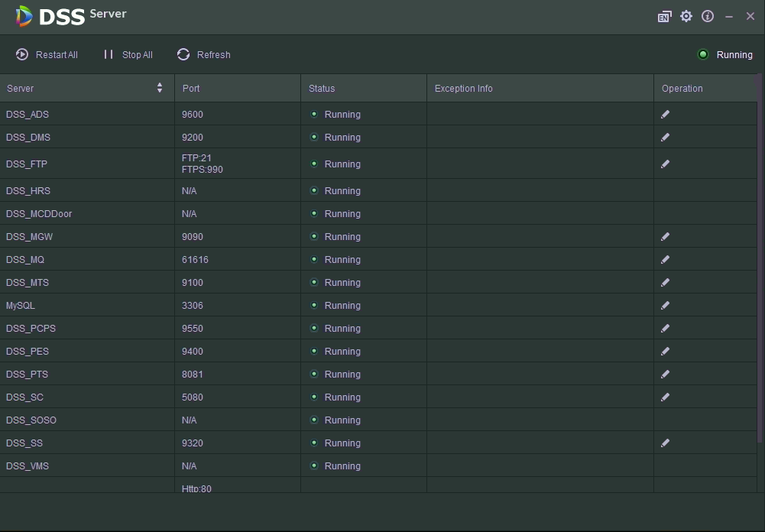Click the edit icon for DSS_PTS
The height and width of the screenshot is (532, 765).
point(665,375)
